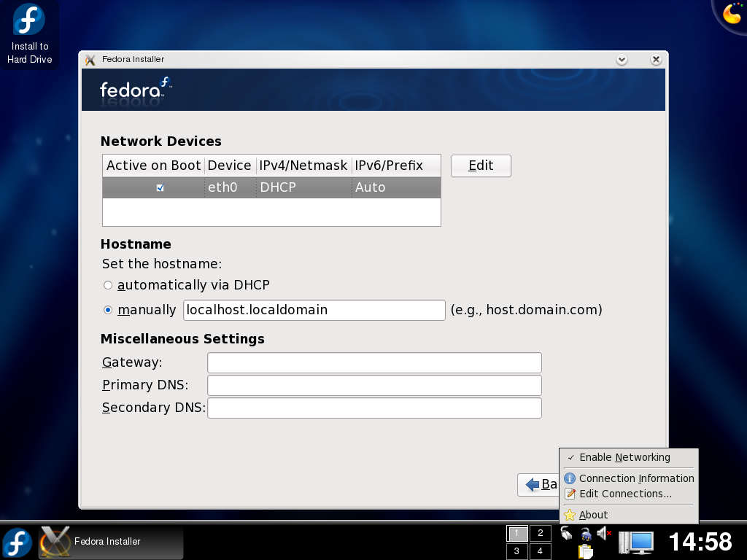Uncheck Active on Boot for eth0
Image resolution: width=747 pixels, height=560 pixels.
click(160, 187)
